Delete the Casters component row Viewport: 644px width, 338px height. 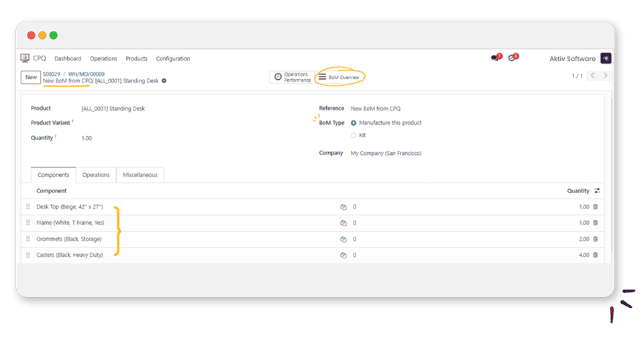(x=595, y=256)
